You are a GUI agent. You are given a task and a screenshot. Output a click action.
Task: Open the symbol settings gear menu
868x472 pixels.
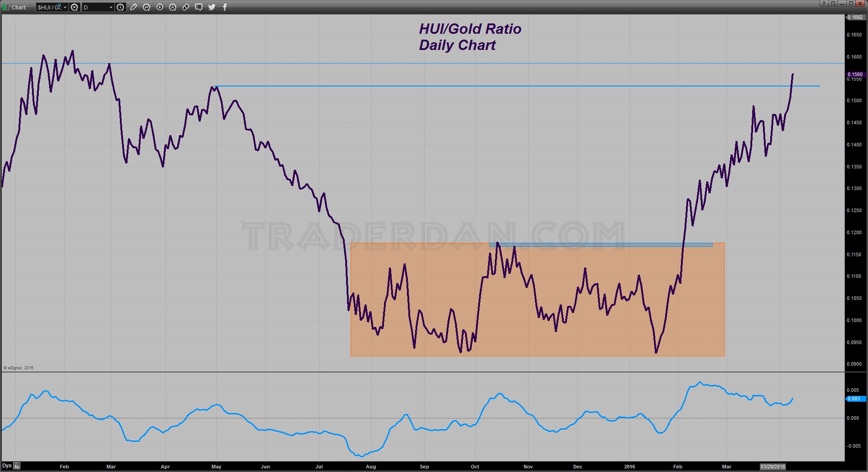pos(75,7)
